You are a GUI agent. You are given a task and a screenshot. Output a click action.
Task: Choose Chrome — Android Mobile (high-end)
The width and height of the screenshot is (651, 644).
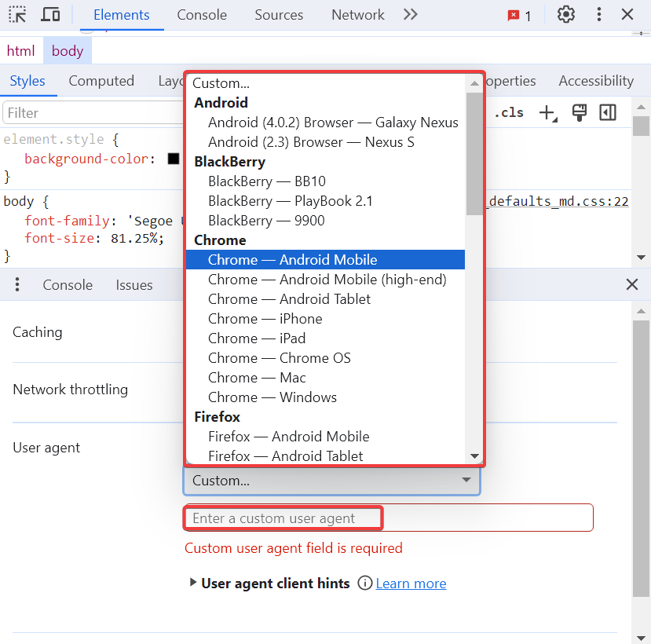(325, 280)
